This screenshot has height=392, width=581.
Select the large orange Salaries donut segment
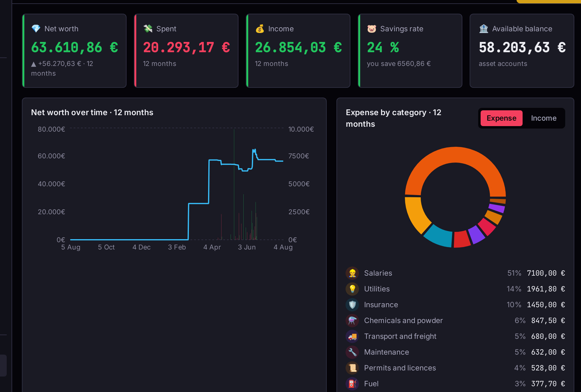[455, 155]
